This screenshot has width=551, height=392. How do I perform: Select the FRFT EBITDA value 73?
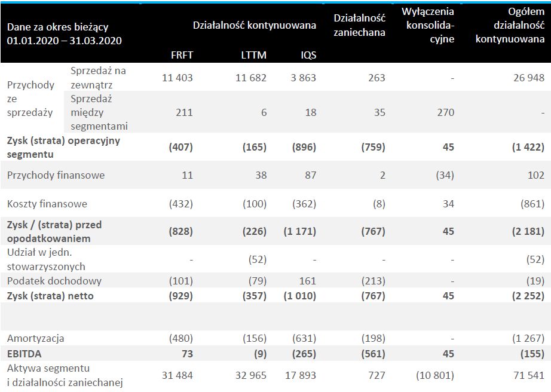186,354
